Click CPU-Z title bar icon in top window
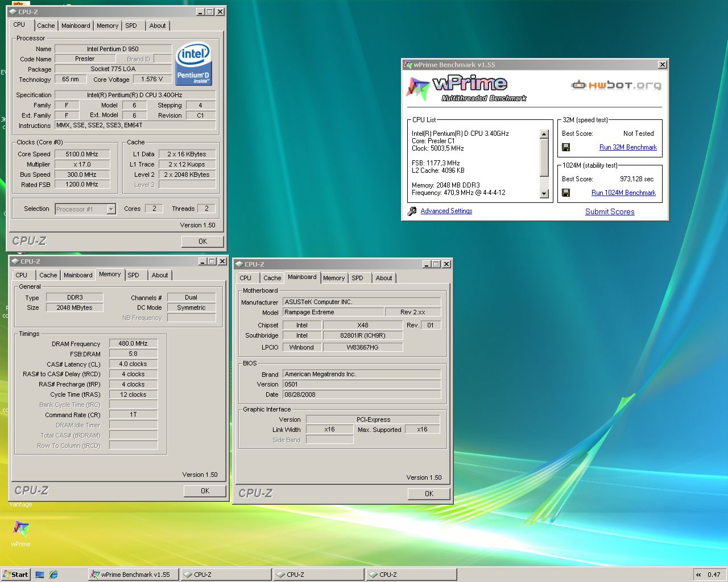Viewport: 728px width, 582px height. 13,11
